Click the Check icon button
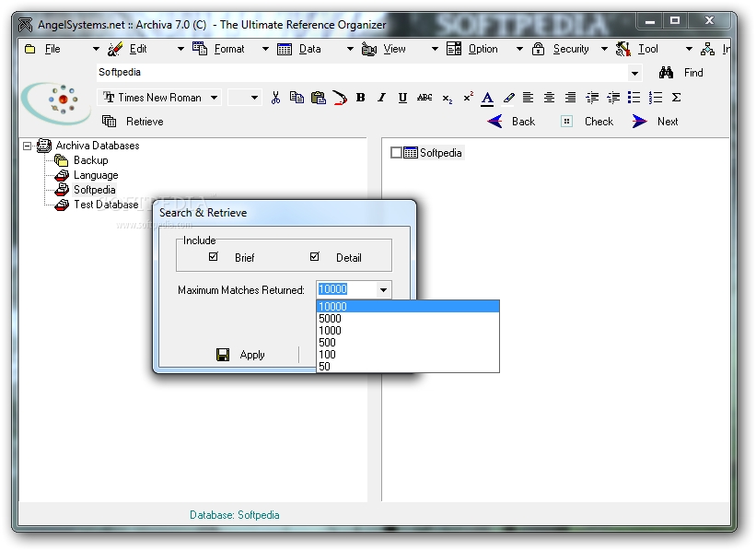This screenshot has width=756, height=551. (x=566, y=121)
